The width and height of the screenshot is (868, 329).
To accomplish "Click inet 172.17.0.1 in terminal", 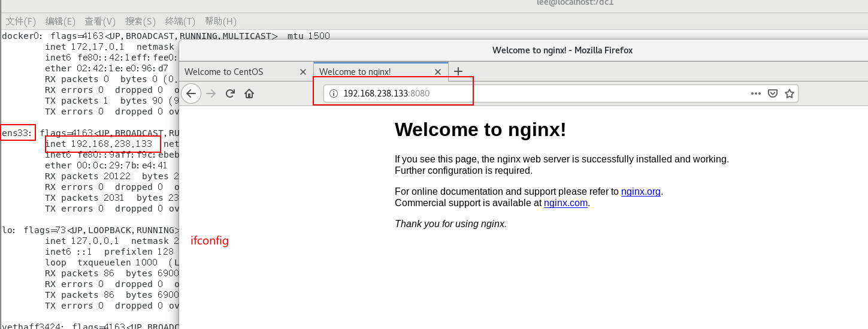I will point(84,47).
